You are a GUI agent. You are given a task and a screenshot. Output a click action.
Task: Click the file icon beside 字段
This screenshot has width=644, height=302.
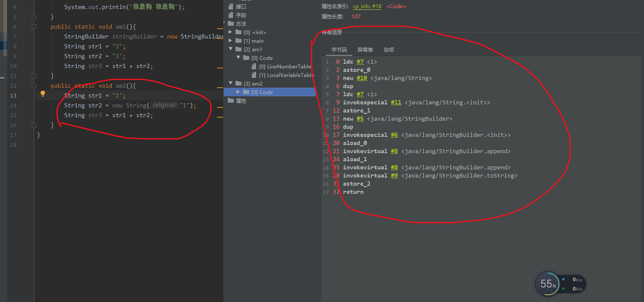pos(231,15)
